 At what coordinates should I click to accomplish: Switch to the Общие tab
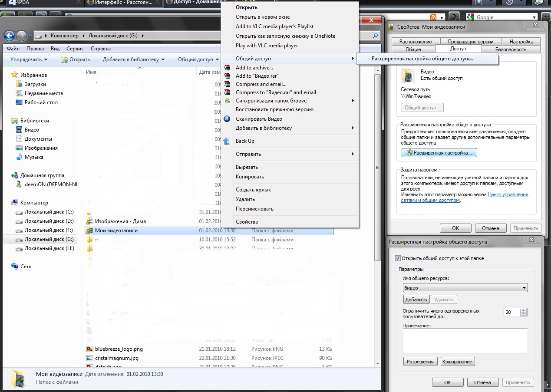tap(413, 49)
